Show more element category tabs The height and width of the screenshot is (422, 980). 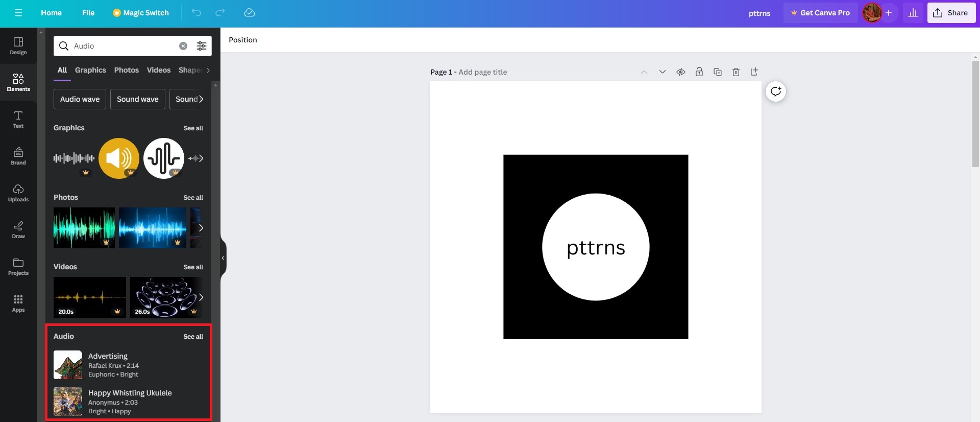(x=208, y=71)
